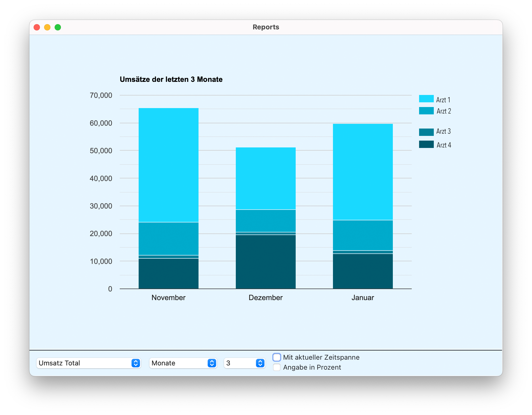The image size is (532, 415).
Task: Click the Arzt 2 legend color swatch
Action: click(x=426, y=111)
